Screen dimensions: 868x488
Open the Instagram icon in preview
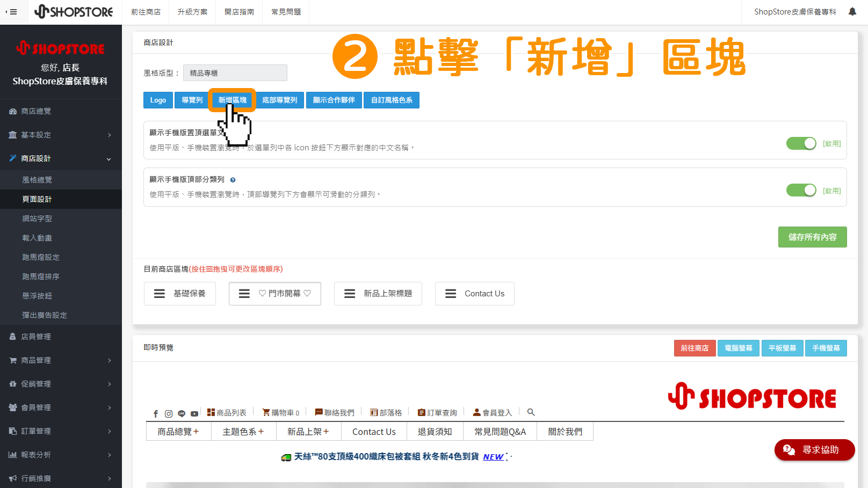[x=169, y=413]
